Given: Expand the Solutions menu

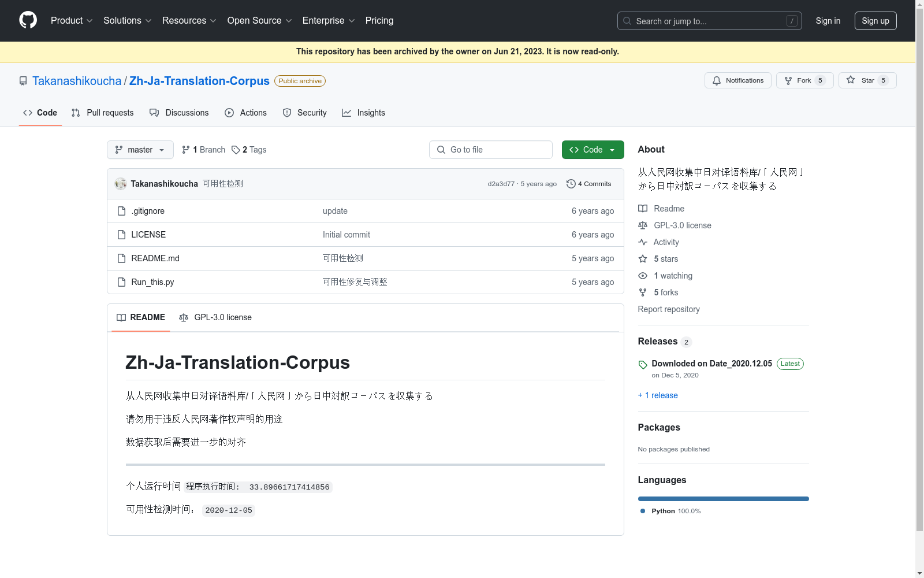Looking at the screenshot, I should pos(128,20).
